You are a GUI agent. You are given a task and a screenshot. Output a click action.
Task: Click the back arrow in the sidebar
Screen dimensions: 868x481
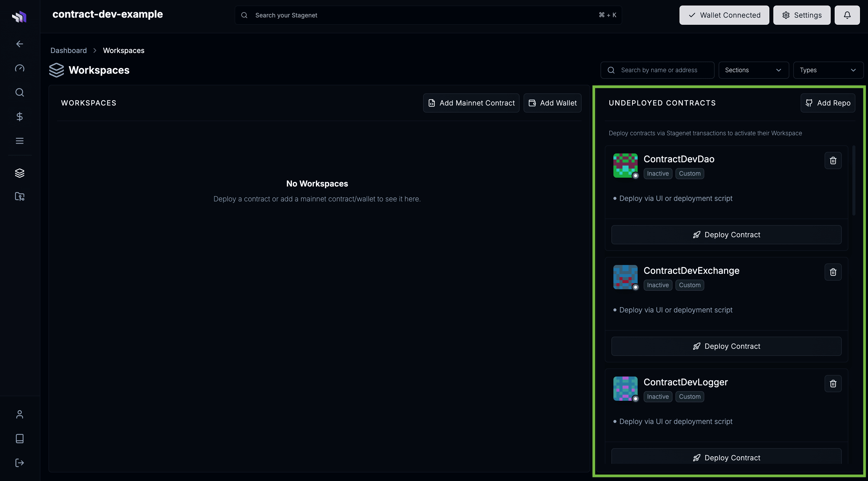click(x=19, y=44)
